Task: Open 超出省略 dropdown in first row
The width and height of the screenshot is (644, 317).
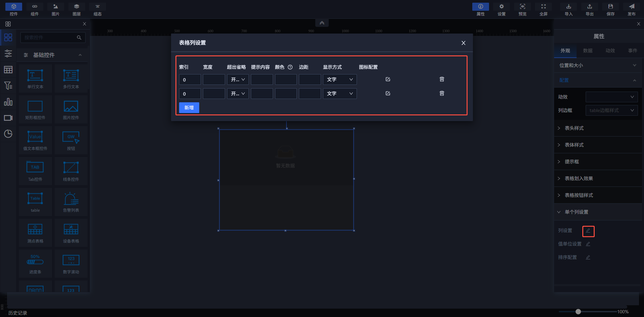Action: (x=238, y=80)
